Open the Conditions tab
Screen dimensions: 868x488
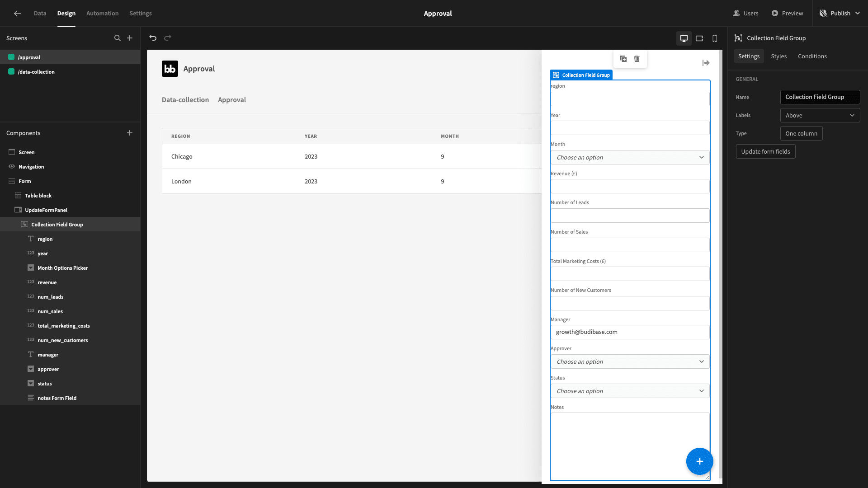(x=812, y=56)
